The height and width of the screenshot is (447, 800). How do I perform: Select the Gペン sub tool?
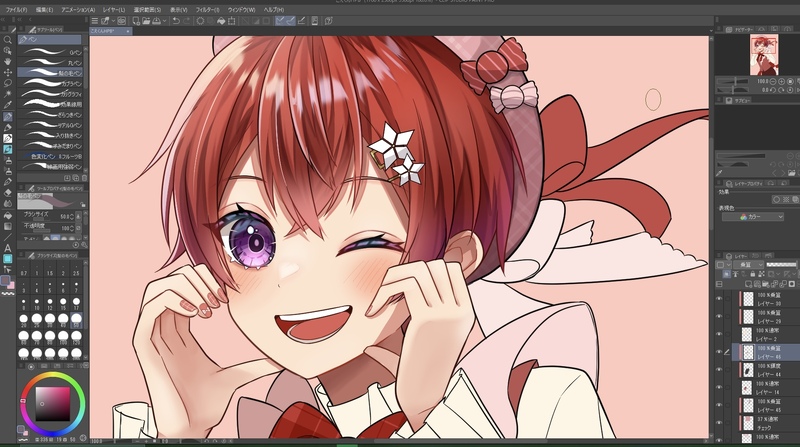coord(51,52)
